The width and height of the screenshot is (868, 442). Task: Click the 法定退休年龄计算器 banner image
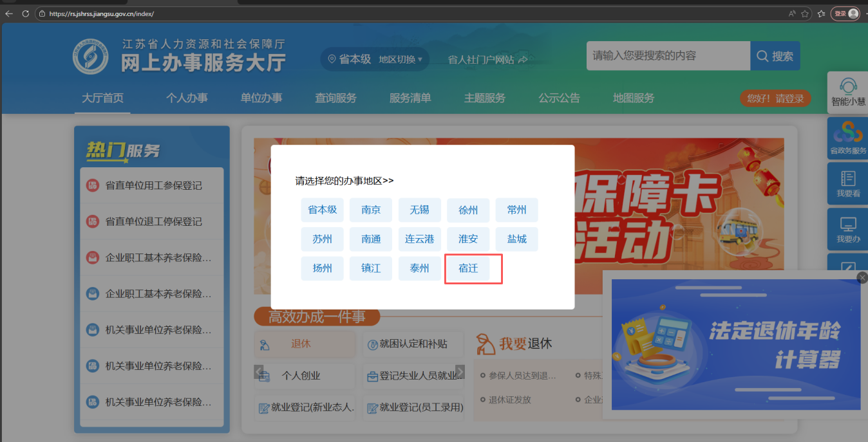point(735,344)
